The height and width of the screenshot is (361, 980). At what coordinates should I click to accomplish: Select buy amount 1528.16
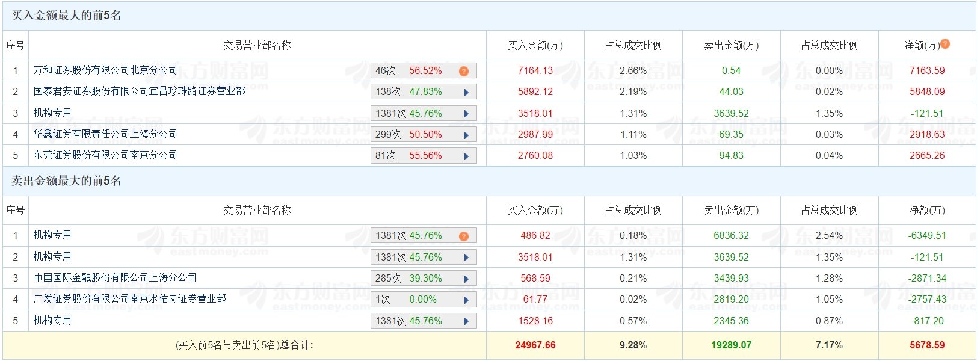(x=535, y=321)
